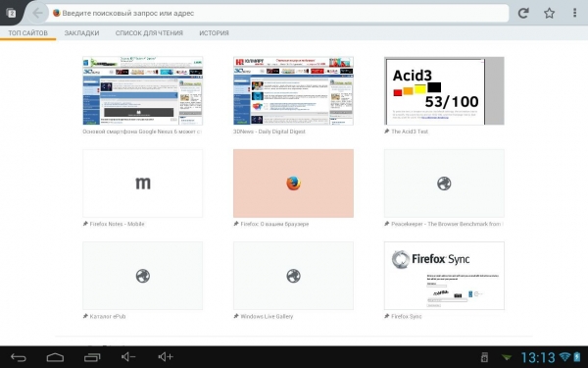Tap the Wi-Fi signal status icon
This screenshot has width=588, height=368.
click(564, 357)
